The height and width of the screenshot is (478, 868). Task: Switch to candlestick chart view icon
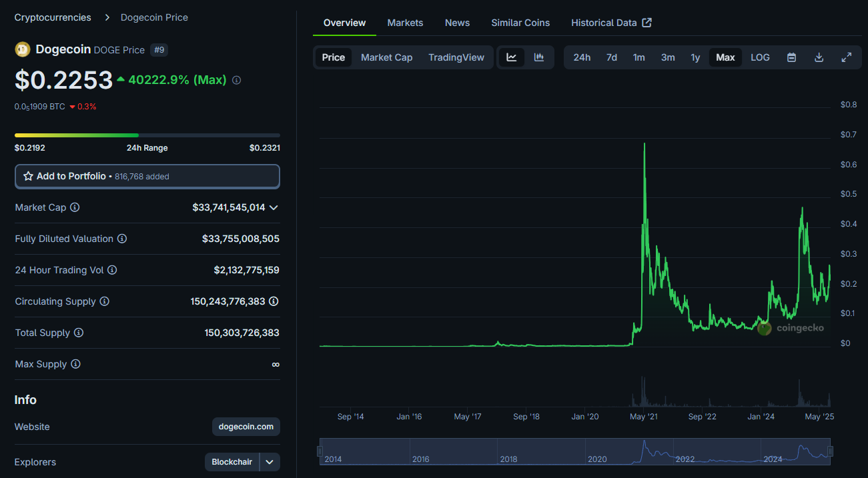click(x=539, y=57)
